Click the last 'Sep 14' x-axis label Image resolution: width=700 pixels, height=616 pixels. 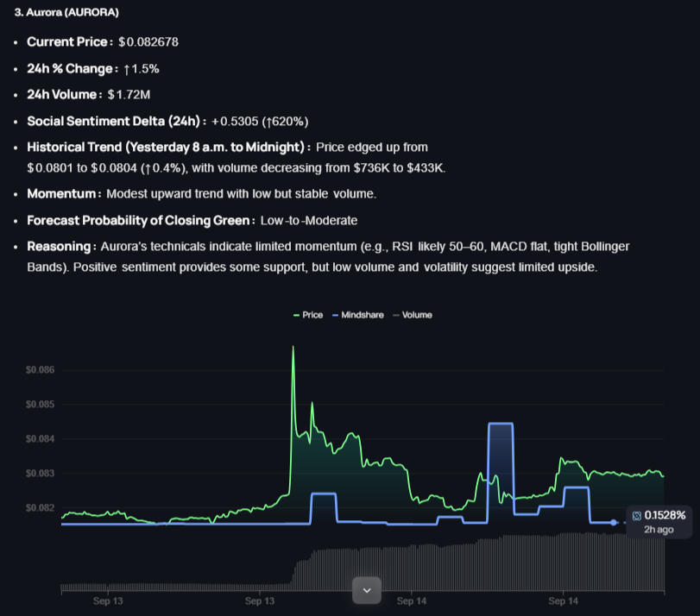coord(563,601)
